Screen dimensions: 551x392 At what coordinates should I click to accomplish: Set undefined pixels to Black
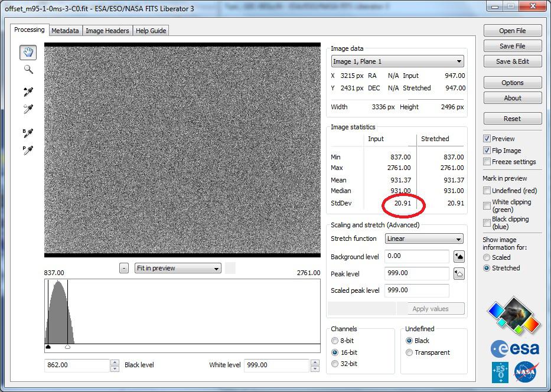coord(409,341)
